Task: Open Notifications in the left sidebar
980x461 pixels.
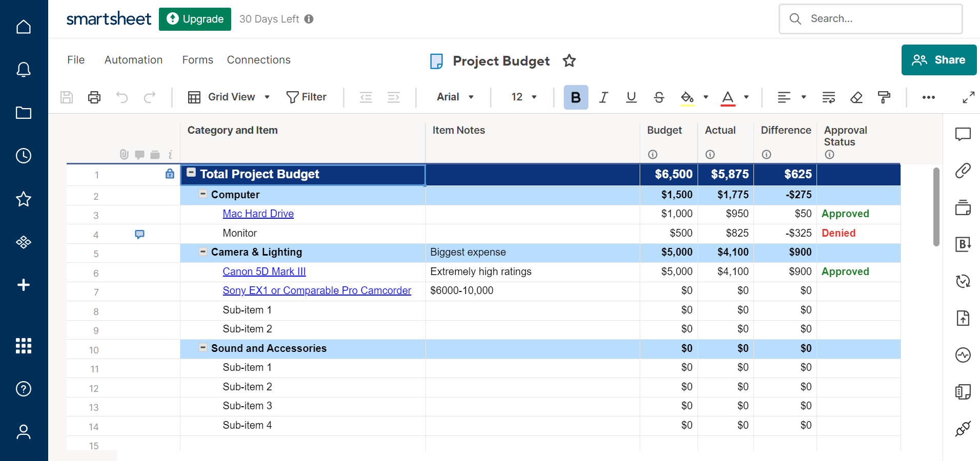Action: click(24, 70)
